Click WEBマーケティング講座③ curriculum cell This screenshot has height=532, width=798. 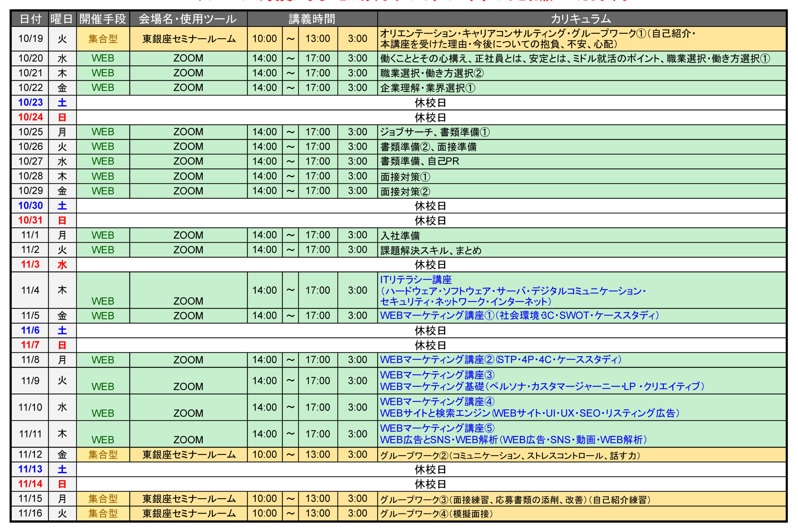(582, 381)
